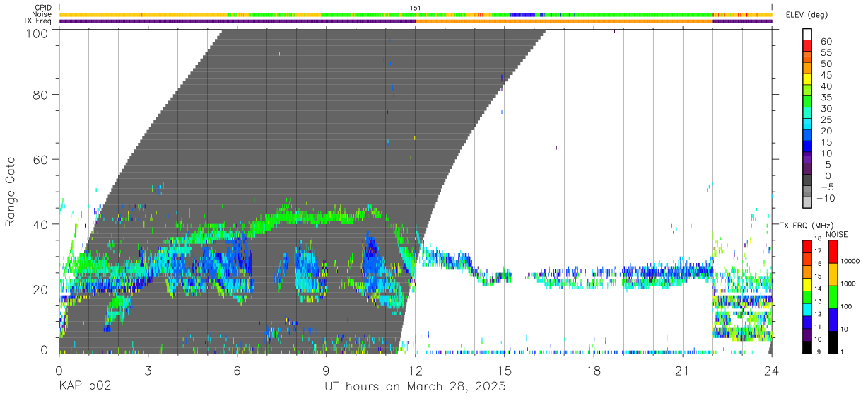Click the 80 tick on Range Gate axis
The height and width of the screenshot is (401, 868).
pyautogui.click(x=40, y=95)
